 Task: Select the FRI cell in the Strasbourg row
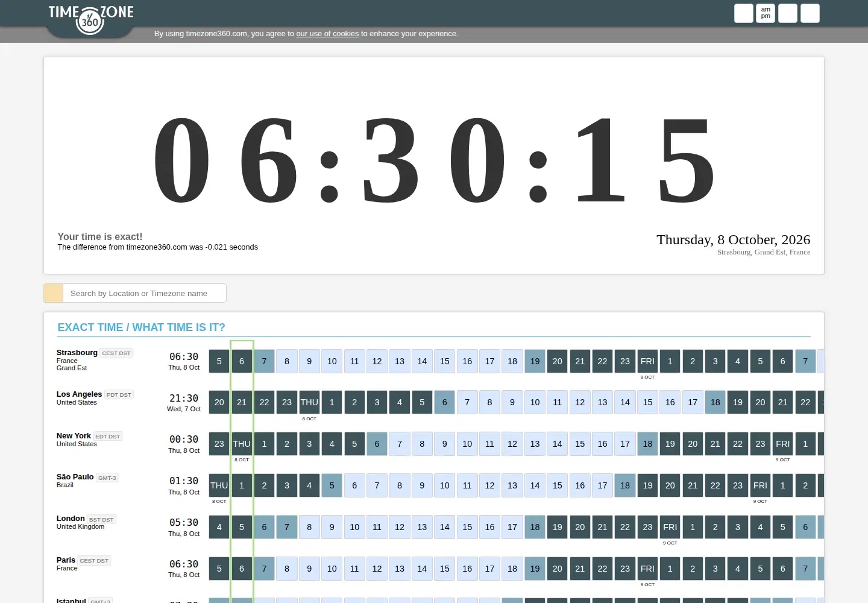point(647,361)
